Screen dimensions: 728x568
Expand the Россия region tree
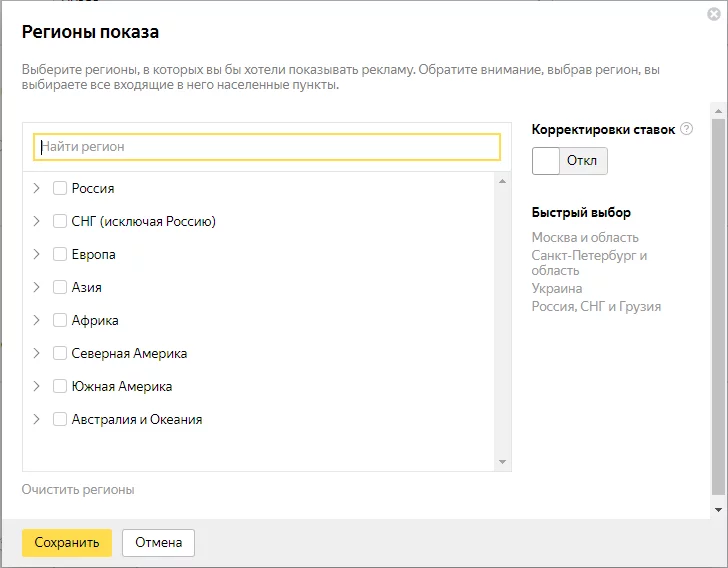37,188
